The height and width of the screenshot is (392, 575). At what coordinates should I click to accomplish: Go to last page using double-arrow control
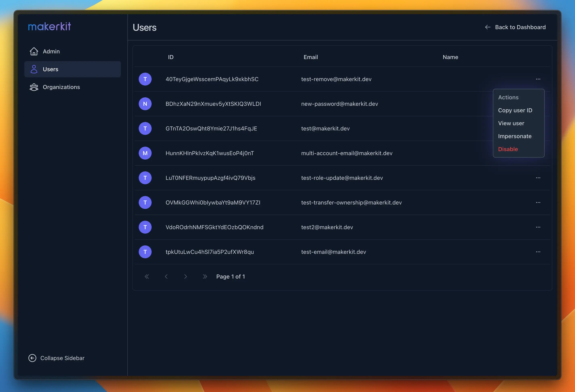[205, 277]
